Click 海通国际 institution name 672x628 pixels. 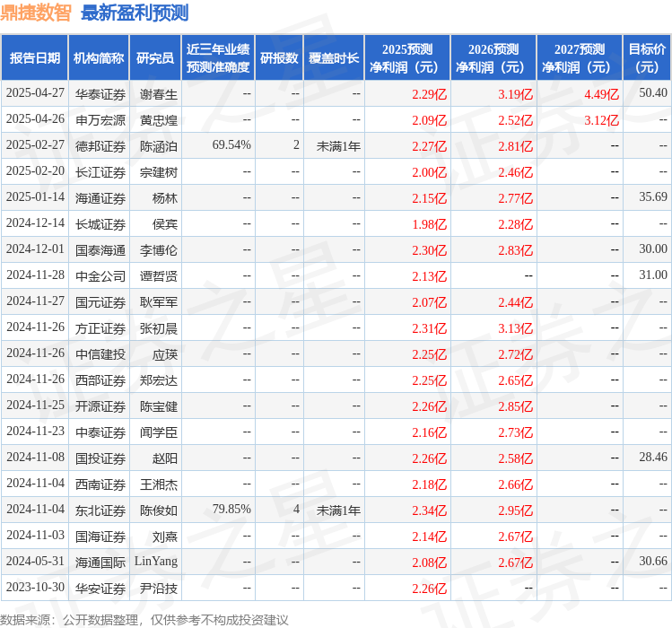coord(100,563)
